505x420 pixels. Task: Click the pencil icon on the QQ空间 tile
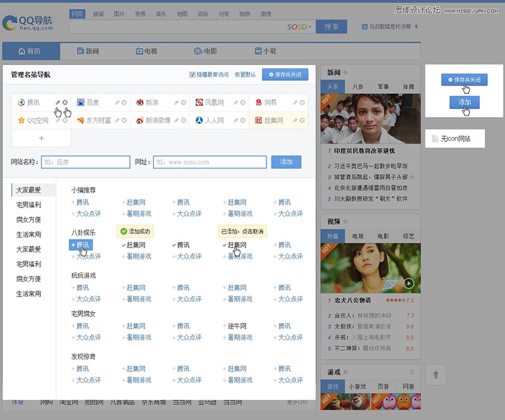(x=57, y=120)
